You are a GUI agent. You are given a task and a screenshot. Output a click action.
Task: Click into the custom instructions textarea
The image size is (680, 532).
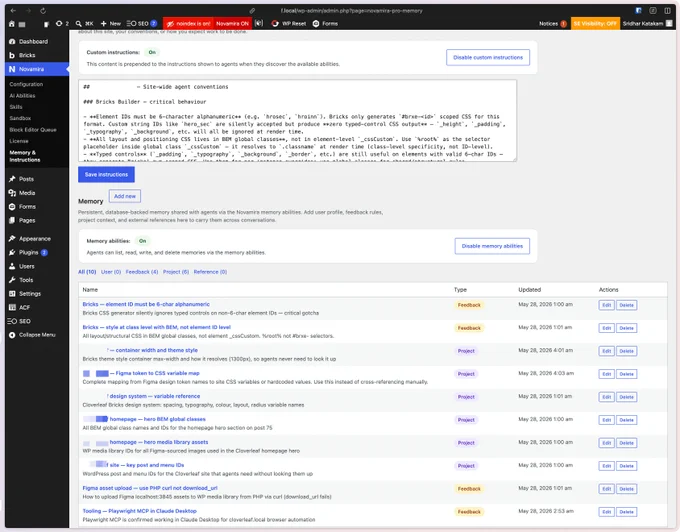point(298,121)
